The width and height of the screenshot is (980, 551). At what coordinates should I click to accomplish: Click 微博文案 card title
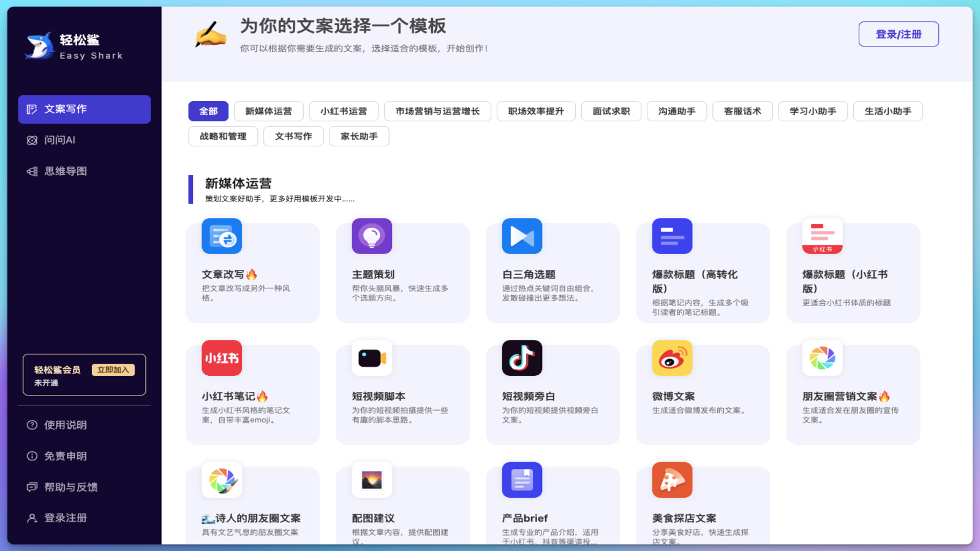pyautogui.click(x=673, y=396)
